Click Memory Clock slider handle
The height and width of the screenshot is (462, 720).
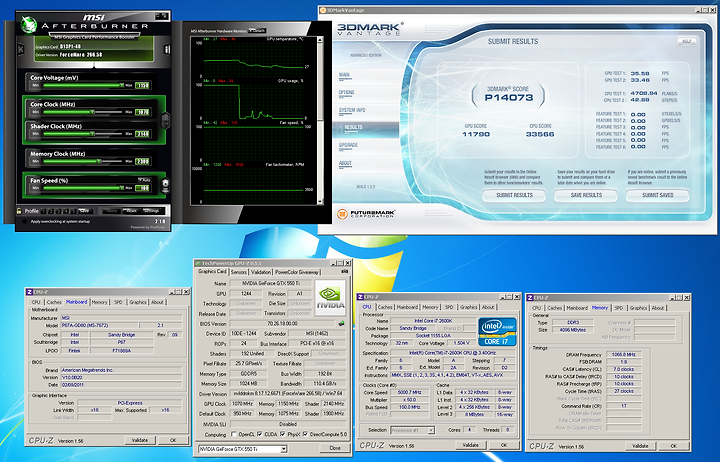click(x=99, y=161)
